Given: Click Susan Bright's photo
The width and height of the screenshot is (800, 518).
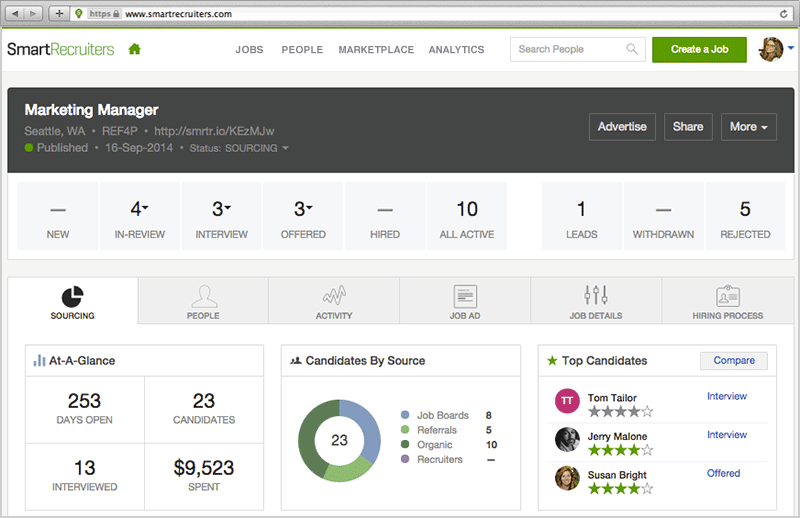Looking at the screenshot, I should coord(567,478).
